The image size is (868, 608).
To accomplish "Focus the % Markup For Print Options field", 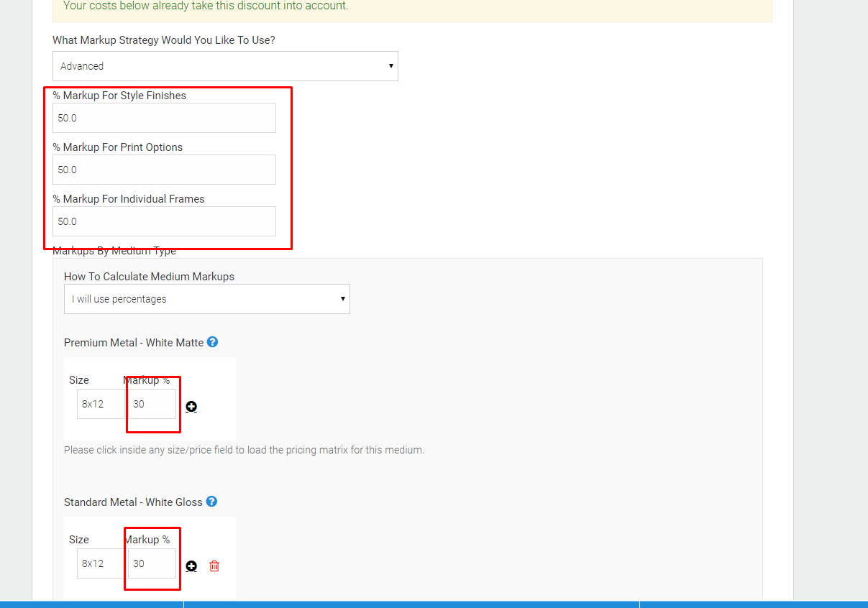I will [x=164, y=170].
